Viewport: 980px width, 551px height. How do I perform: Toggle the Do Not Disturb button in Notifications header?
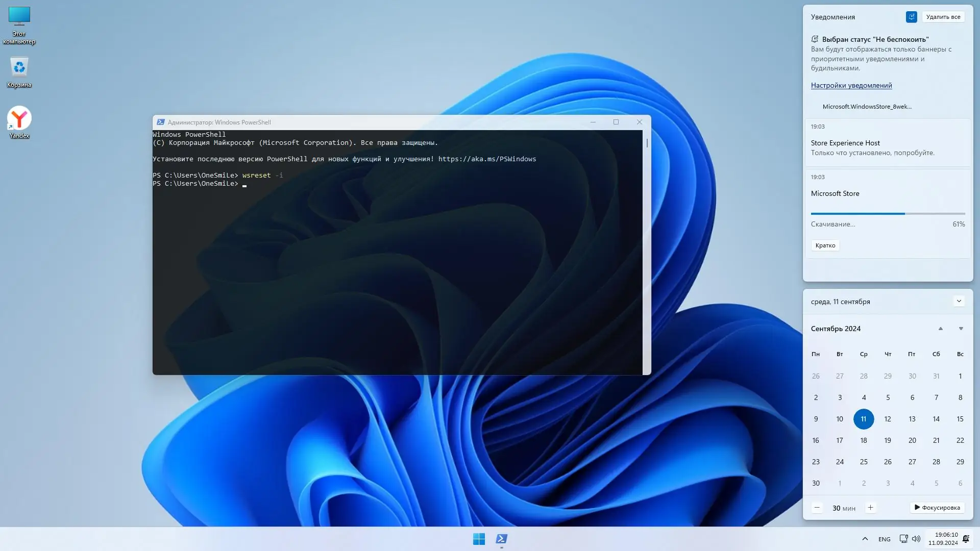pos(911,17)
